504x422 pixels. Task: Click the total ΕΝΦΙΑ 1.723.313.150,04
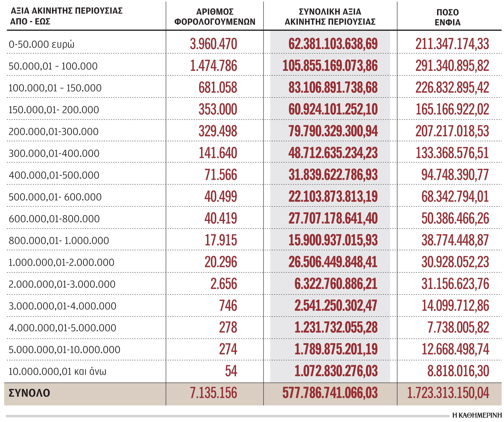[x=448, y=393]
